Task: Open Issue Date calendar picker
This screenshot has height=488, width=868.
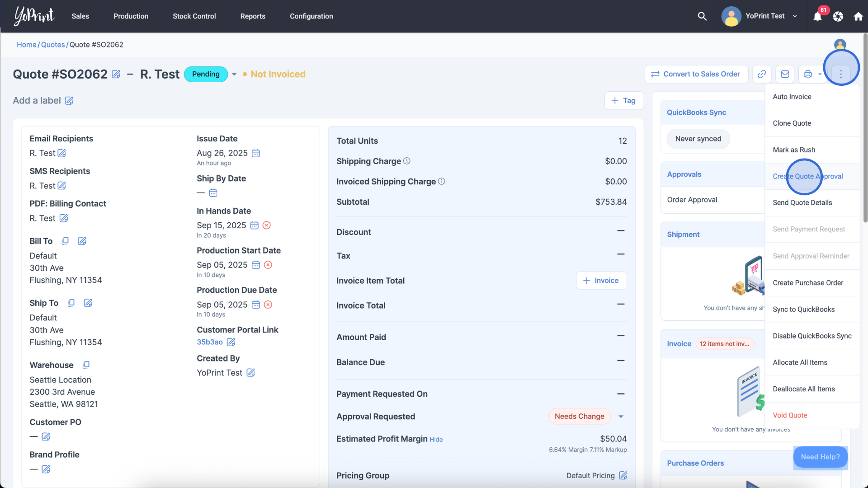Action: pos(256,153)
